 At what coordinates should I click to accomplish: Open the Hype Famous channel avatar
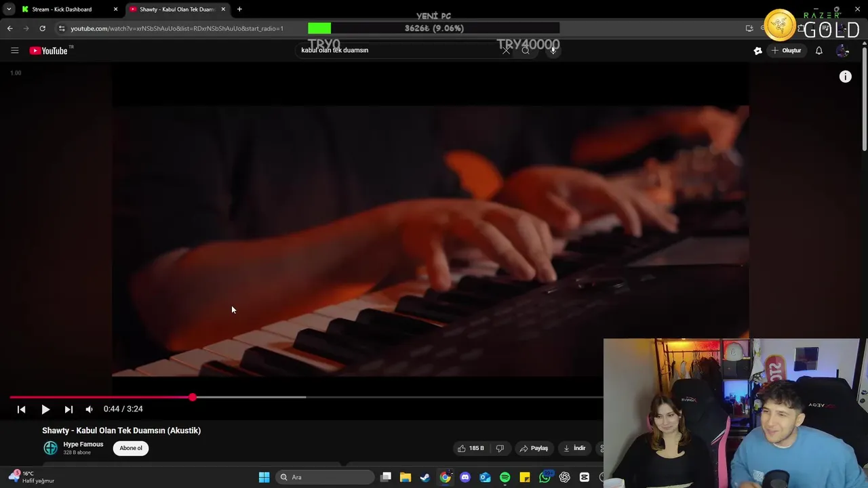pos(50,448)
